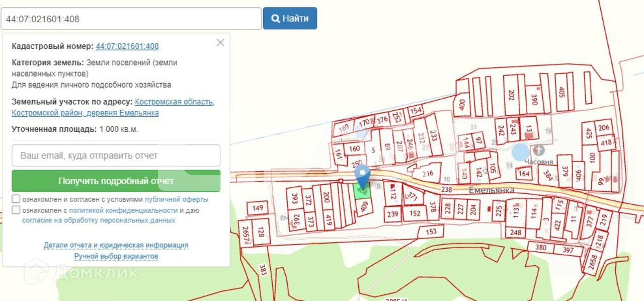
Task: Close the cadastral info panel
Action: [220, 43]
